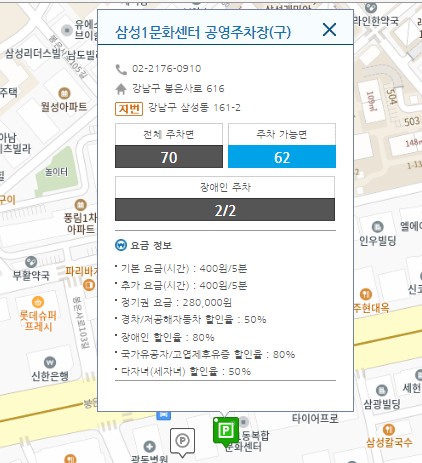Screen dimensions: 422x463
Task: Click the road address 강남구 봉은사로 616
Action: (178, 88)
